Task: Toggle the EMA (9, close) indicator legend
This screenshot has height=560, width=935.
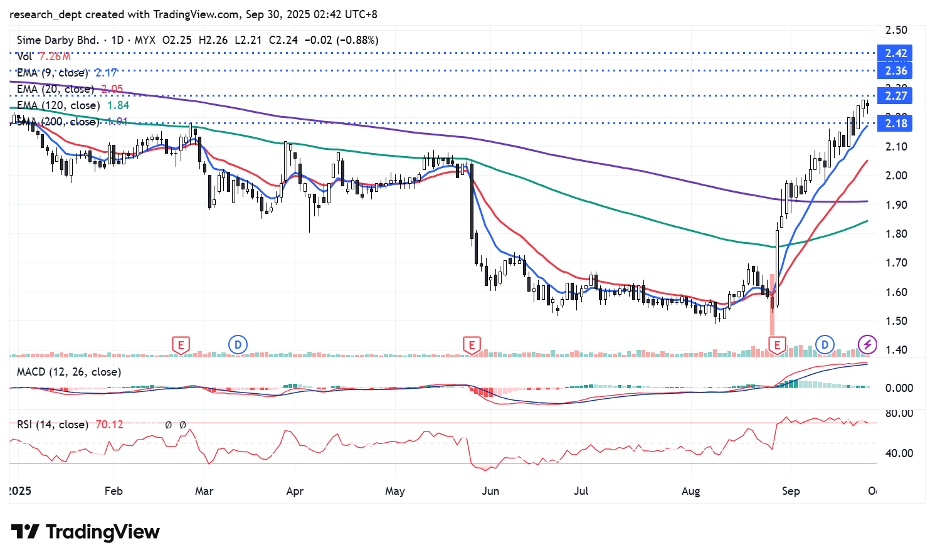Action: [52, 73]
